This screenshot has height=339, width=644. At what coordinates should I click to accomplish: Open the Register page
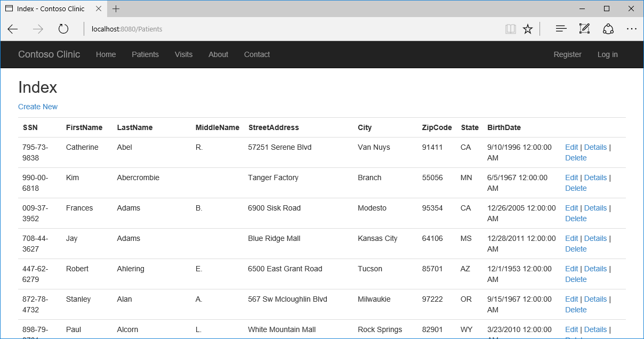pyautogui.click(x=567, y=54)
